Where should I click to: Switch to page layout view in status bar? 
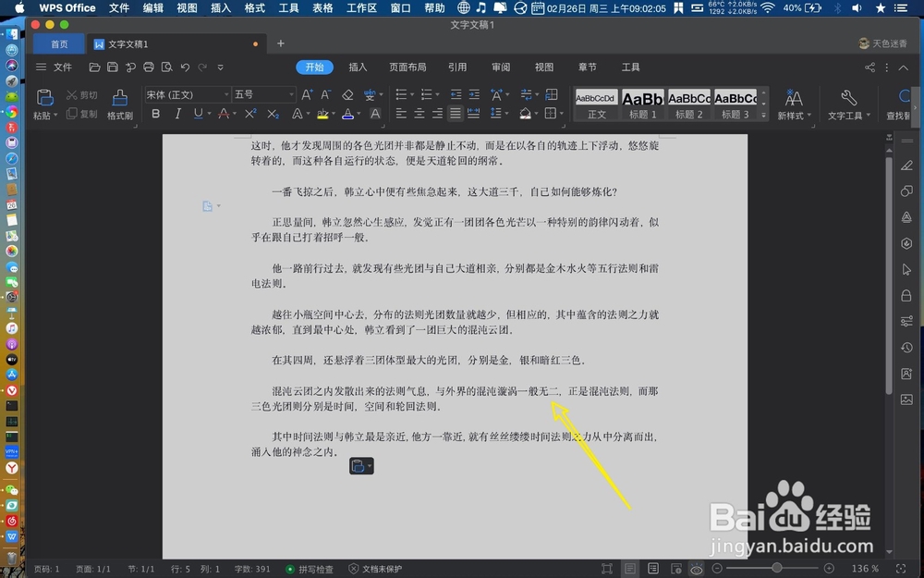tap(630, 569)
